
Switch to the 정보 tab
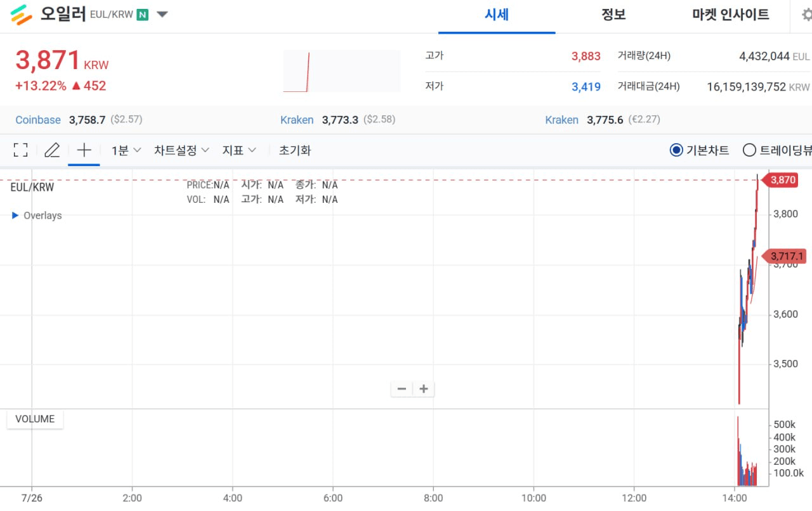pyautogui.click(x=613, y=15)
